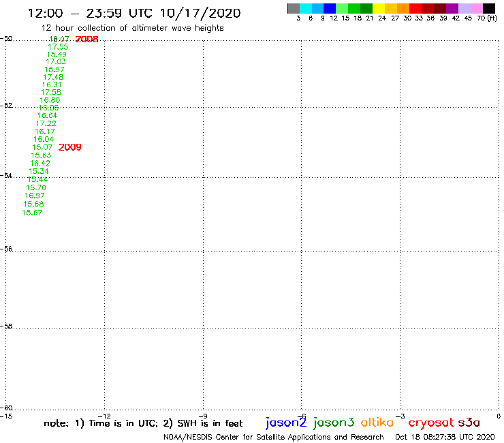Click the Oct 18 08:27:38 UTC timestamp
This screenshot has width=504, height=443.
pos(445,438)
